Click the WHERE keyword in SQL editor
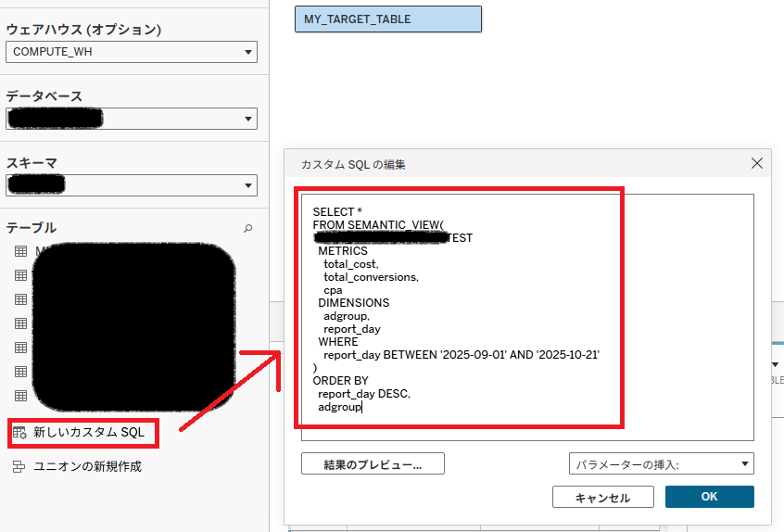Image resolution: width=784 pixels, height=532 pixels. point(337,342)
